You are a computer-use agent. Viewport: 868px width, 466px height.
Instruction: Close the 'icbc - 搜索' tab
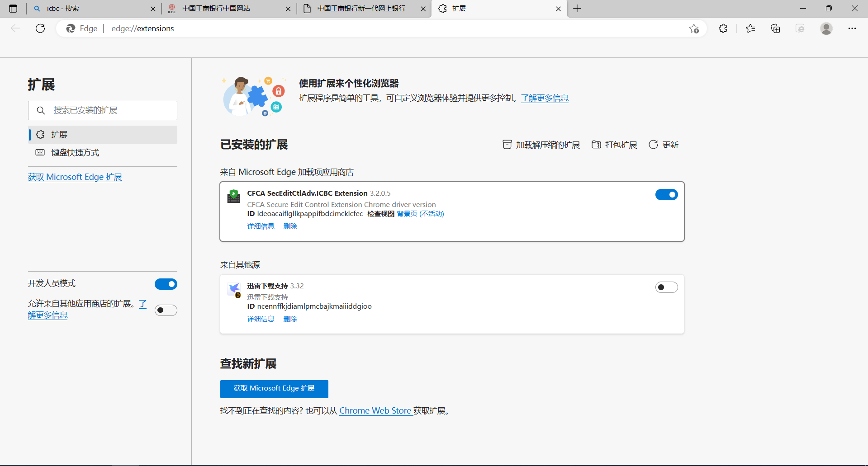coord(153,9)
